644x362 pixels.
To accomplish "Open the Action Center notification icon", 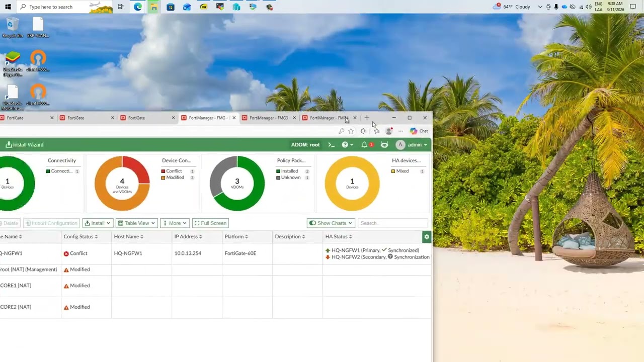I will coord(633,7).
